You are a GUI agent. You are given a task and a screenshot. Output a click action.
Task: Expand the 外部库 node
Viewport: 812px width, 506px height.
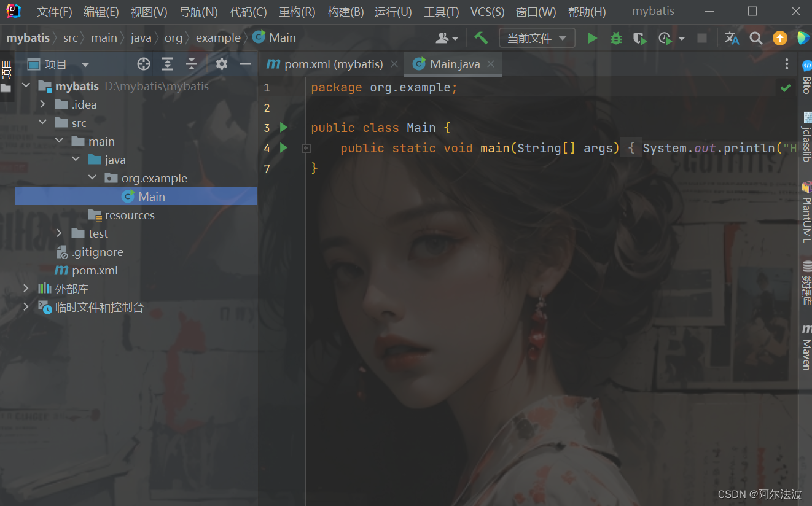[25, 288]
